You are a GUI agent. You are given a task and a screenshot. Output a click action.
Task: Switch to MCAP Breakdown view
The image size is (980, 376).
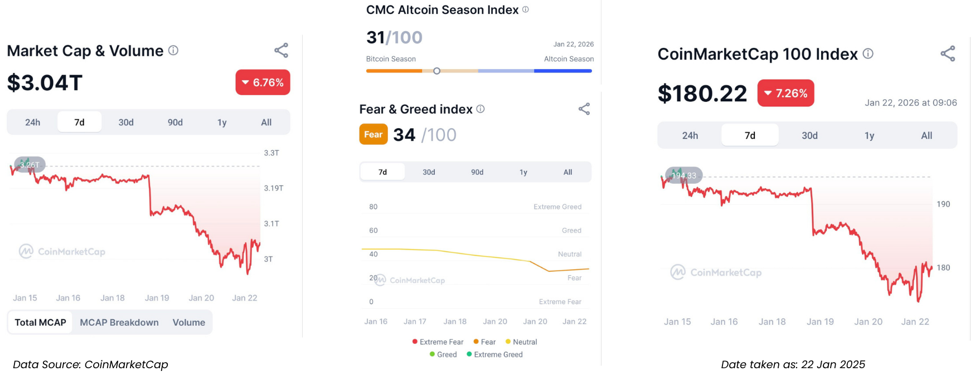pos(119,323)
